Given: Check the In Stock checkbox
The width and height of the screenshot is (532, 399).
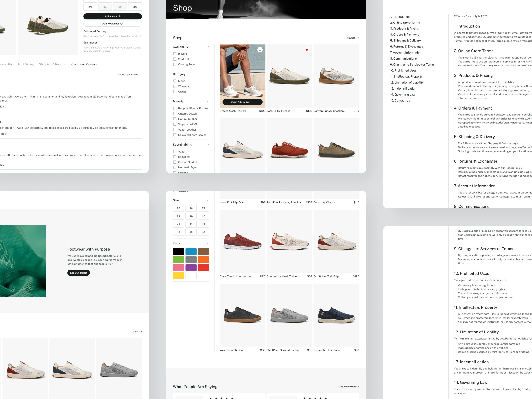Looking at the screenshot, I should click(x=175, y=54).
